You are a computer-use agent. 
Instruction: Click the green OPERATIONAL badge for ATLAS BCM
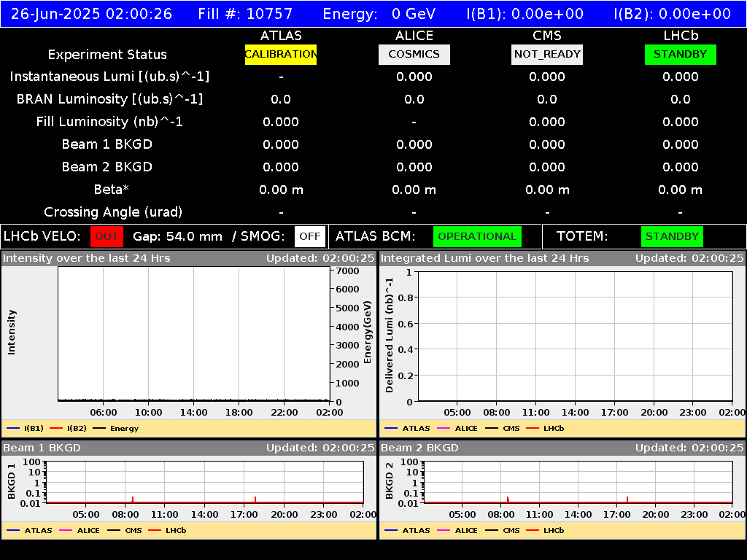click(477, 237)
